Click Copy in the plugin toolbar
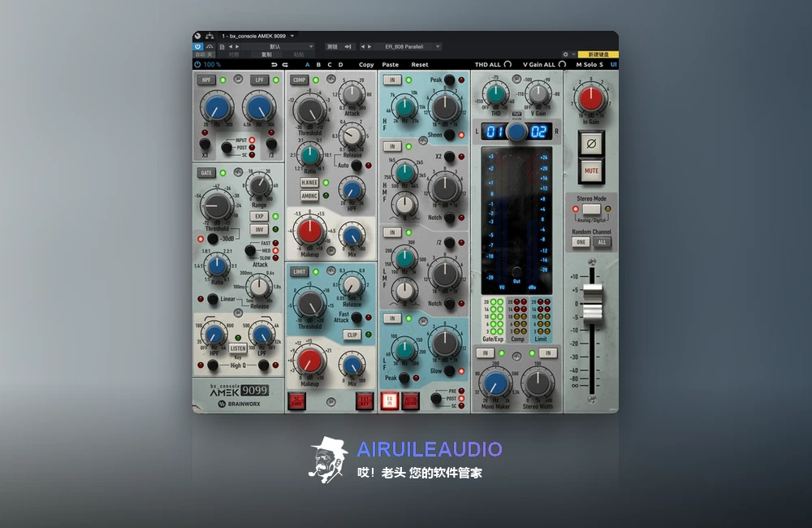Screen dimensions: 812x528 point(366,65)
